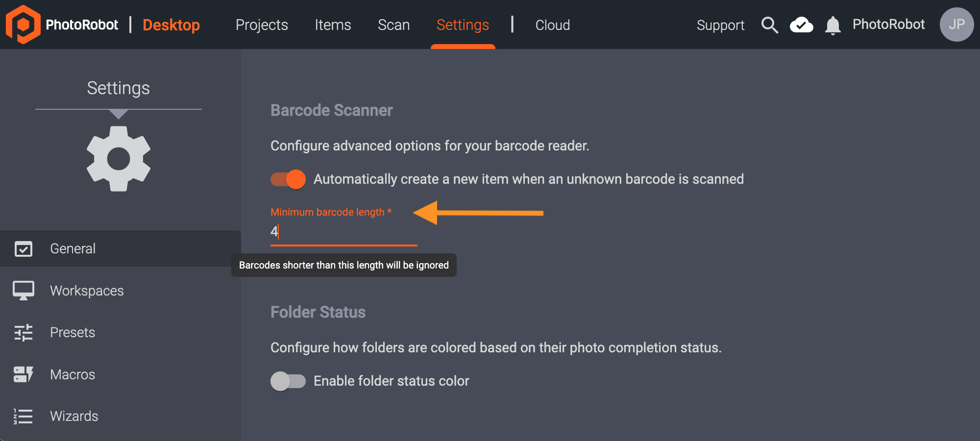Click the large settings gear icon
Screen dimensions: 980x441
click(119, 159)
